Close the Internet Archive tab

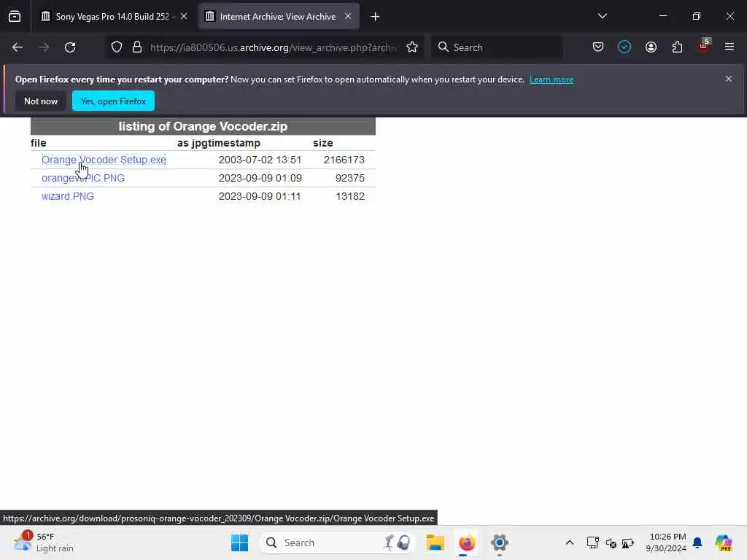[x=348, y=17]
